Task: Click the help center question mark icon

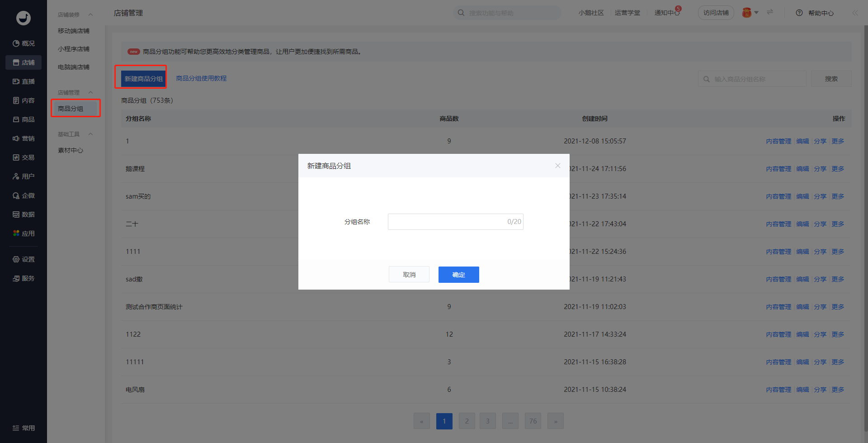Action: coord(799,13)
